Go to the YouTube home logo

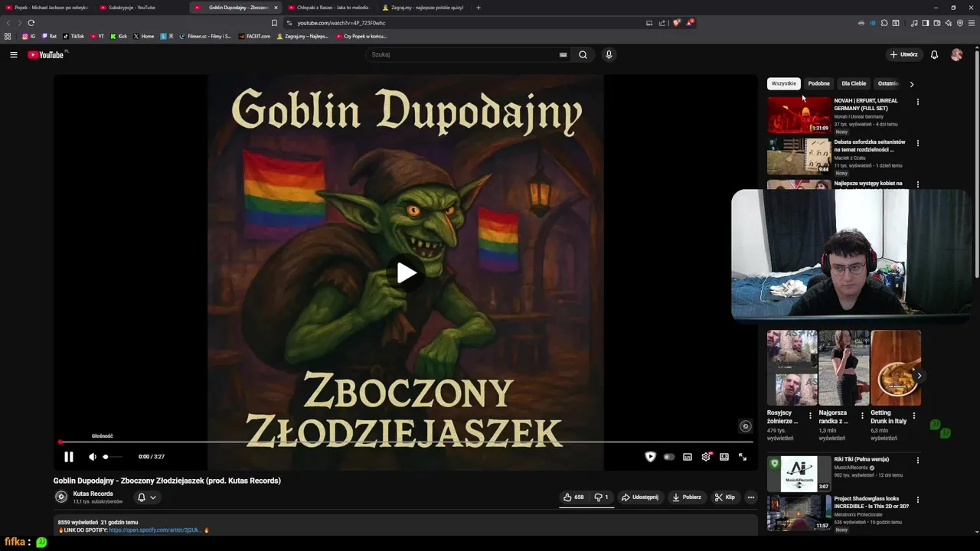click(x=46, y=54)
